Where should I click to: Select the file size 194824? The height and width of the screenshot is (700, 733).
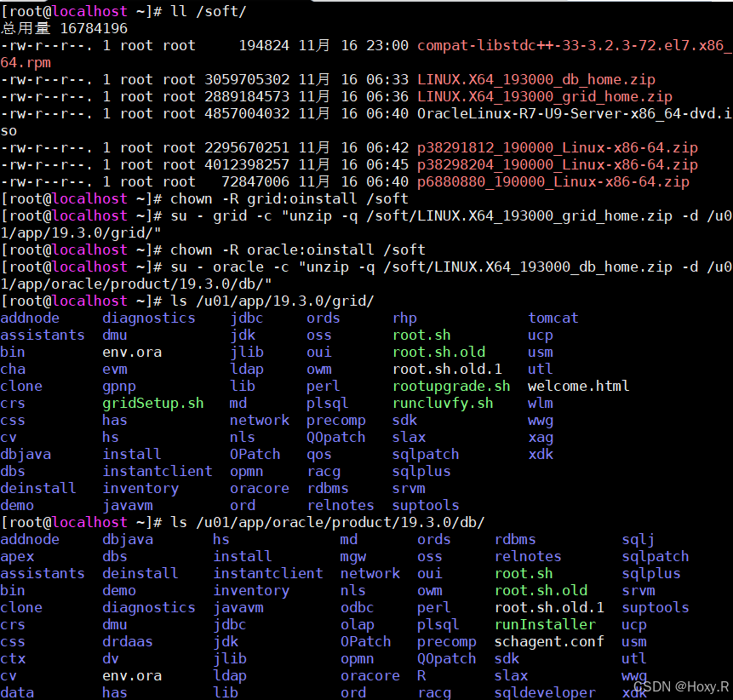coord(264,45)
